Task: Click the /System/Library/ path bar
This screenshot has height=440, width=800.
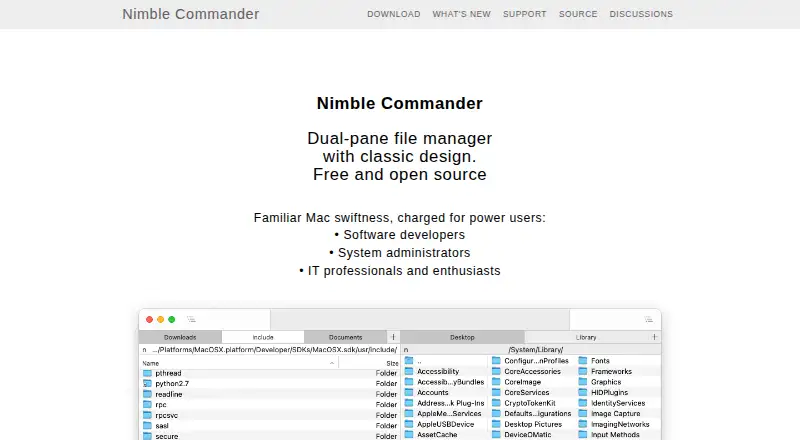Action: click(531, 350)
